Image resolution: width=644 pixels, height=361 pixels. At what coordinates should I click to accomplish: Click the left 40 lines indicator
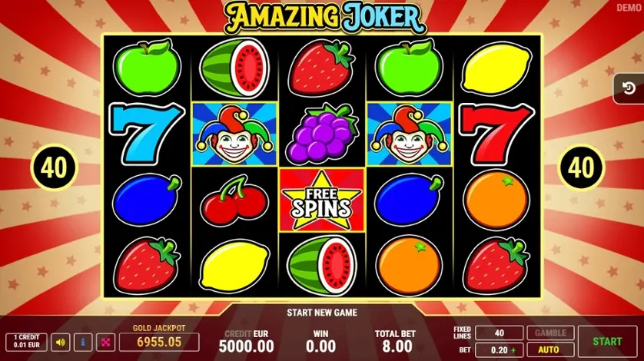54,167
